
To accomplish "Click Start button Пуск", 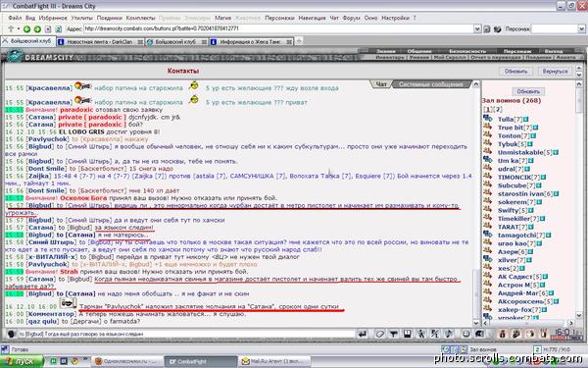I will tap(23, 361).
